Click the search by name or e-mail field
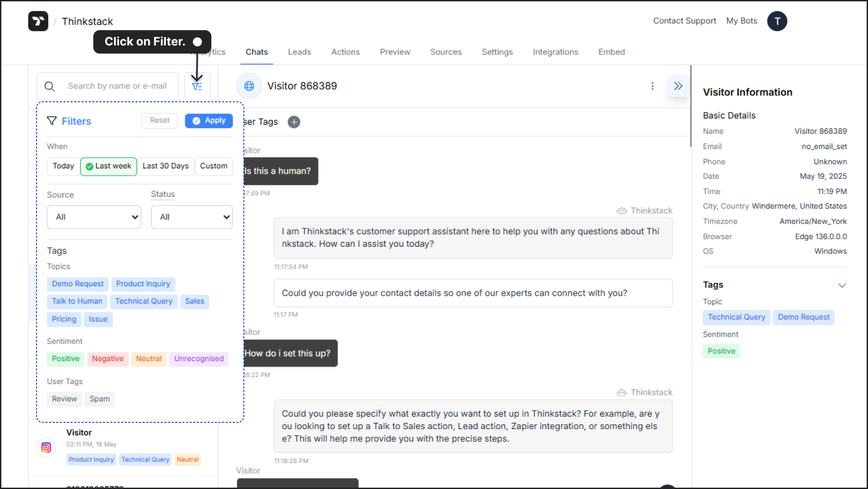This screenshot has width=868, height=489. [108, 86]
